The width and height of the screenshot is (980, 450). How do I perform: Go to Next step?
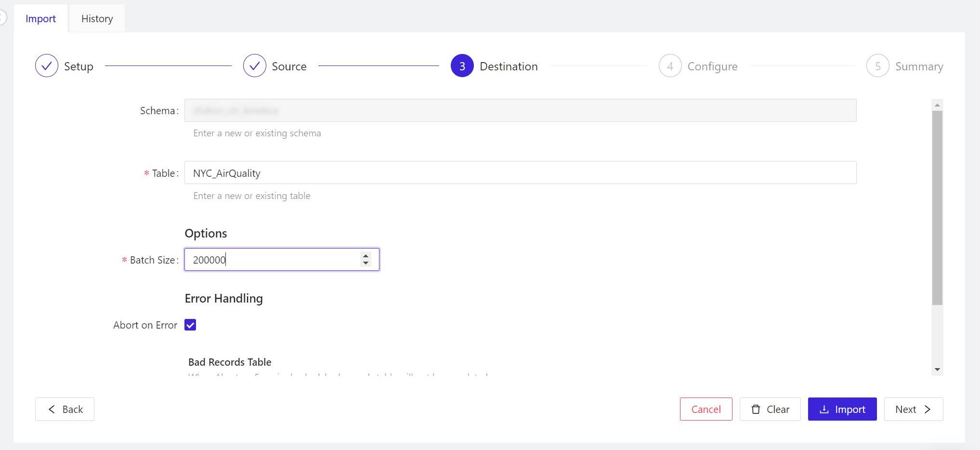point(913,409)
